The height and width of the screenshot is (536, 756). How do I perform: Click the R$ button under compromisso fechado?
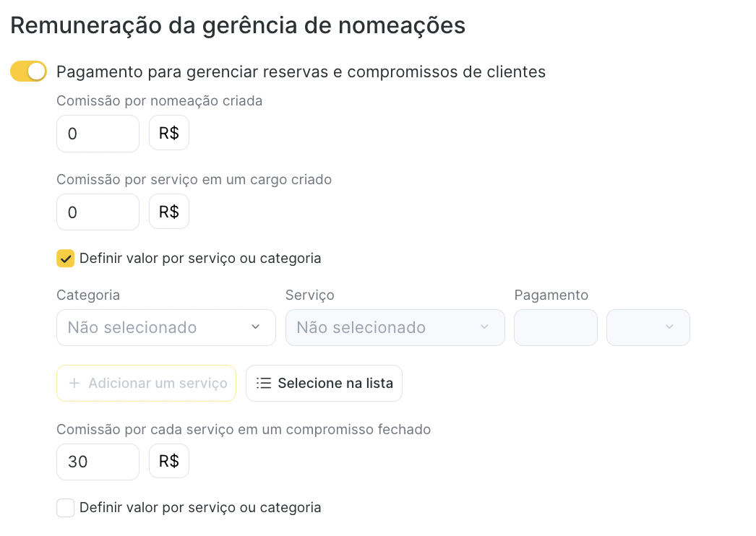click(x=168, y=461)
